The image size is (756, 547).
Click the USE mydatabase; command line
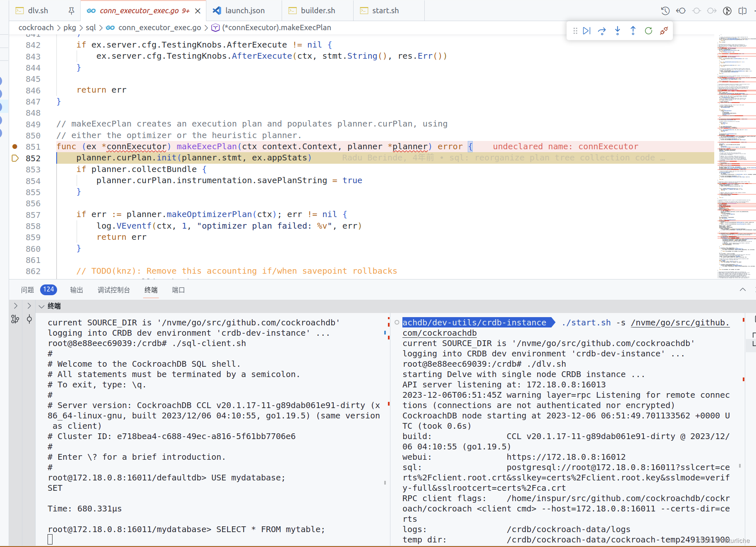tap(248, 478)
